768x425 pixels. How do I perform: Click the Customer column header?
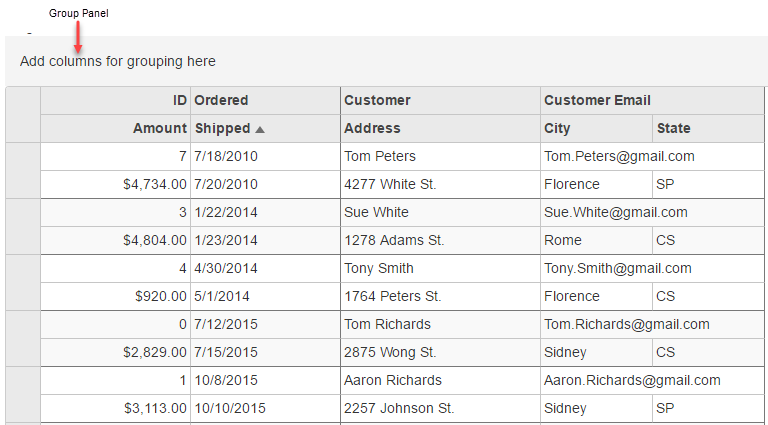click(x=440, y=100)
